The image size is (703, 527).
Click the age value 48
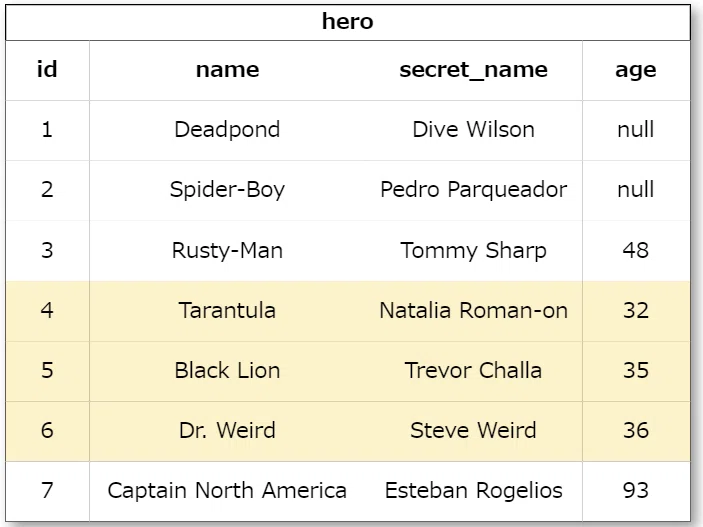(636, 250)
